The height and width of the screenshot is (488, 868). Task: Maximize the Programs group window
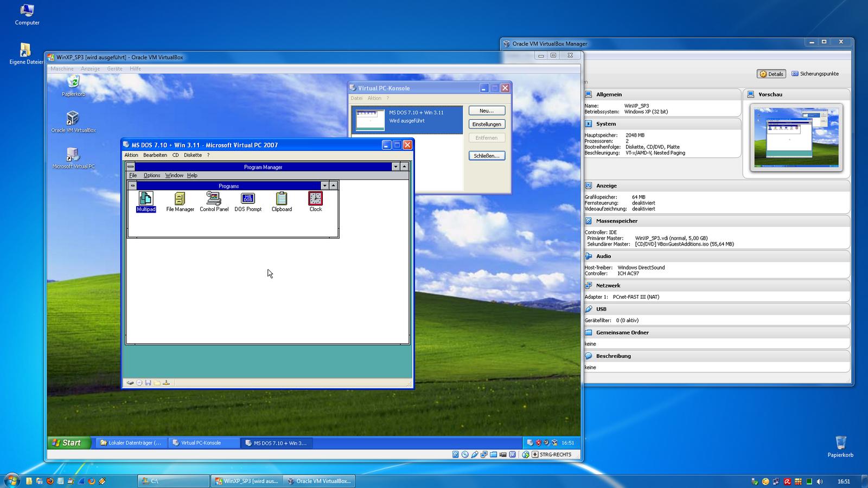pos(334,185)
